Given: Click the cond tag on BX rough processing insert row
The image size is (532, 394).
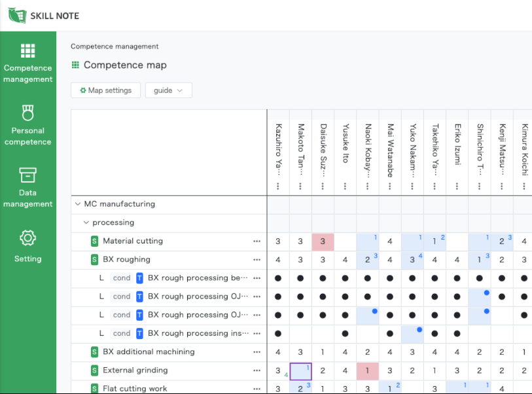Looking at the screenshot, I should pos(122,333).
